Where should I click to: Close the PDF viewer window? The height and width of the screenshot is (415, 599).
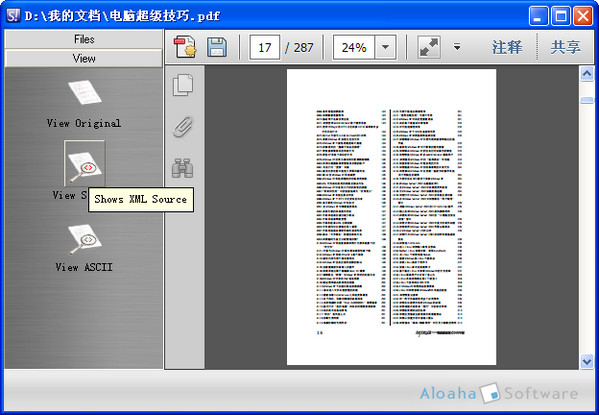click(583, 16)
